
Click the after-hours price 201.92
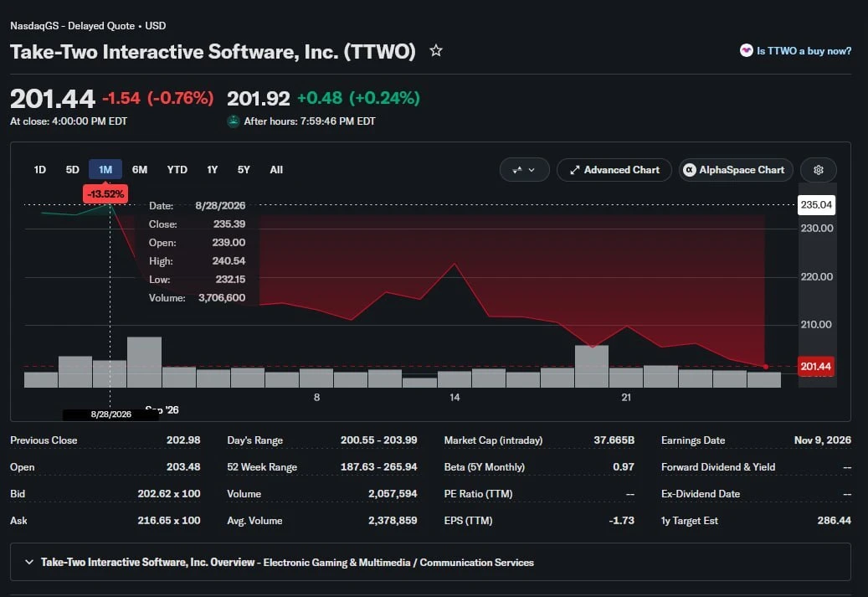coord(259,99)
